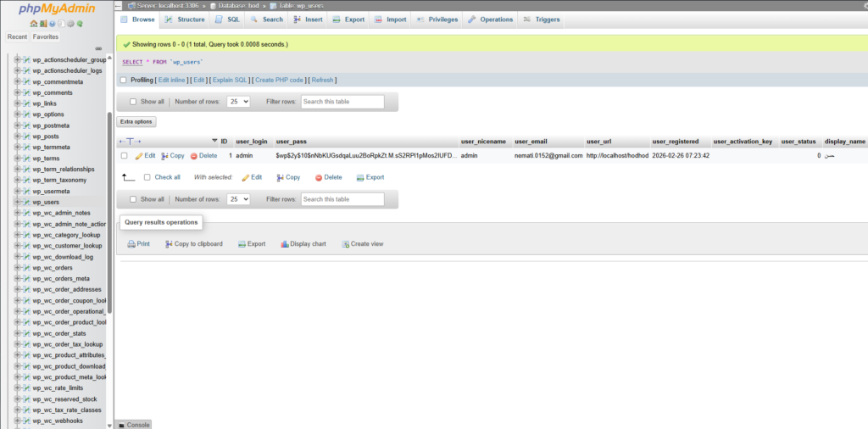Viewport: 868px width, 429px height.
Task: Select the admin row checkbox
Action: (x=124, y=156)
